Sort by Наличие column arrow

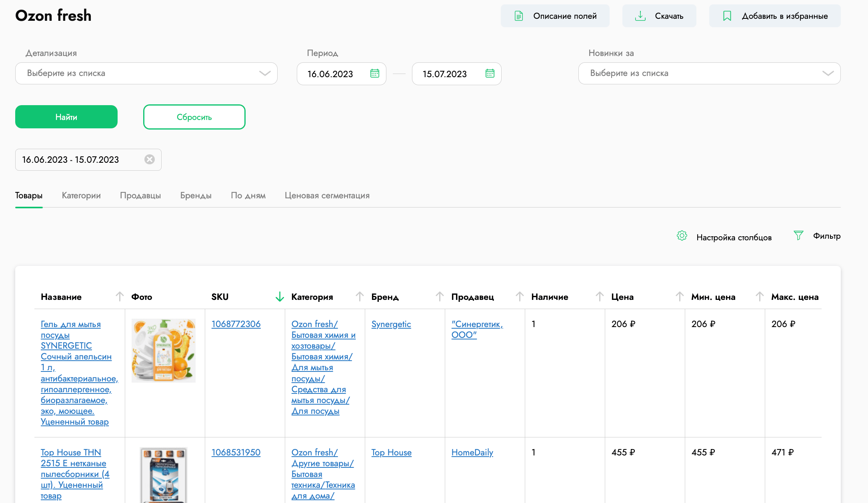tap(600, 296)
